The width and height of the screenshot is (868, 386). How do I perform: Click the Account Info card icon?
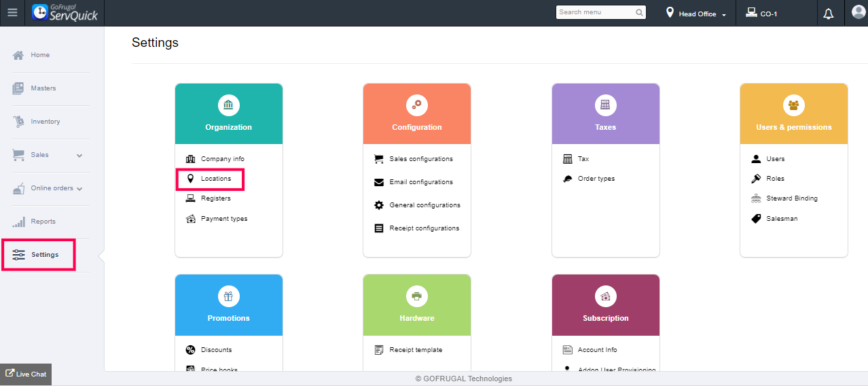pos(568,350)
